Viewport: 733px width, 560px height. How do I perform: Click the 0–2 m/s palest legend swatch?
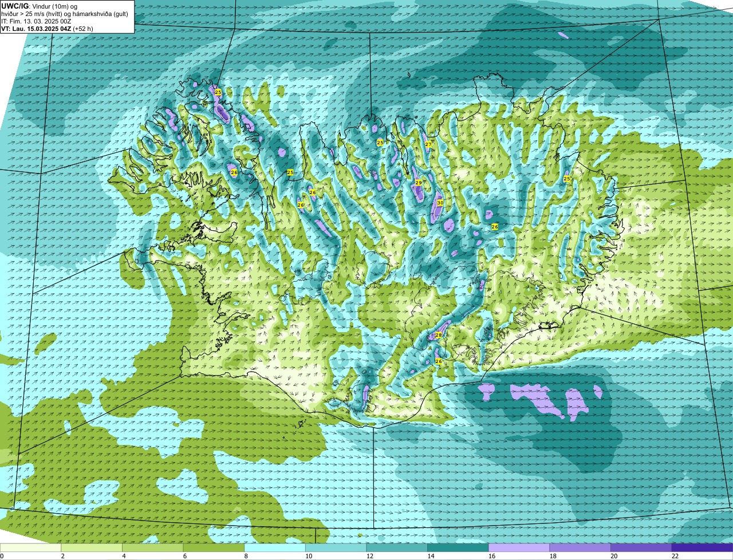click(30, 547)
